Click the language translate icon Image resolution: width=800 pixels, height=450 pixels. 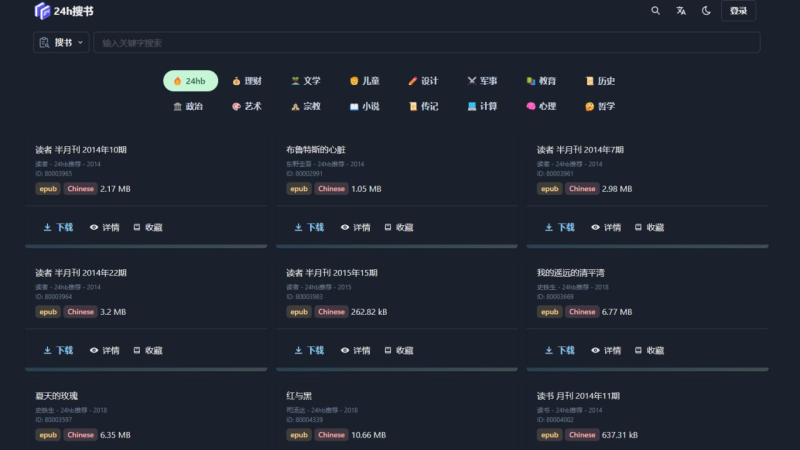pyautogui.click(x=681, y=11)
